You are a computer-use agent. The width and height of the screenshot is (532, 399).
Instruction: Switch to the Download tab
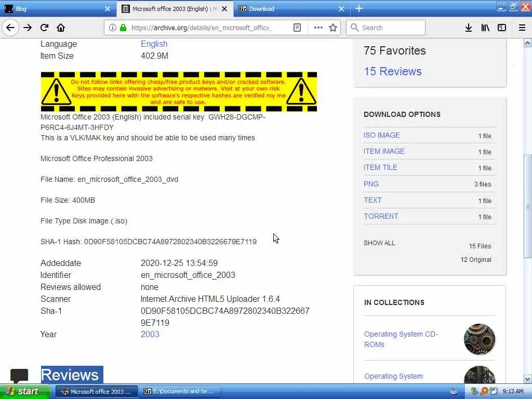click(x=292, y=9)
